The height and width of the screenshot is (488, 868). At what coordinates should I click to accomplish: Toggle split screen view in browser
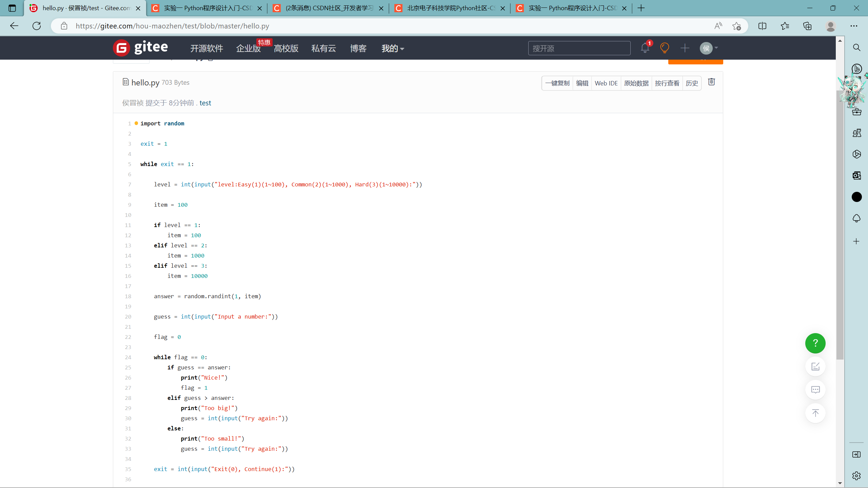[762, 26]
